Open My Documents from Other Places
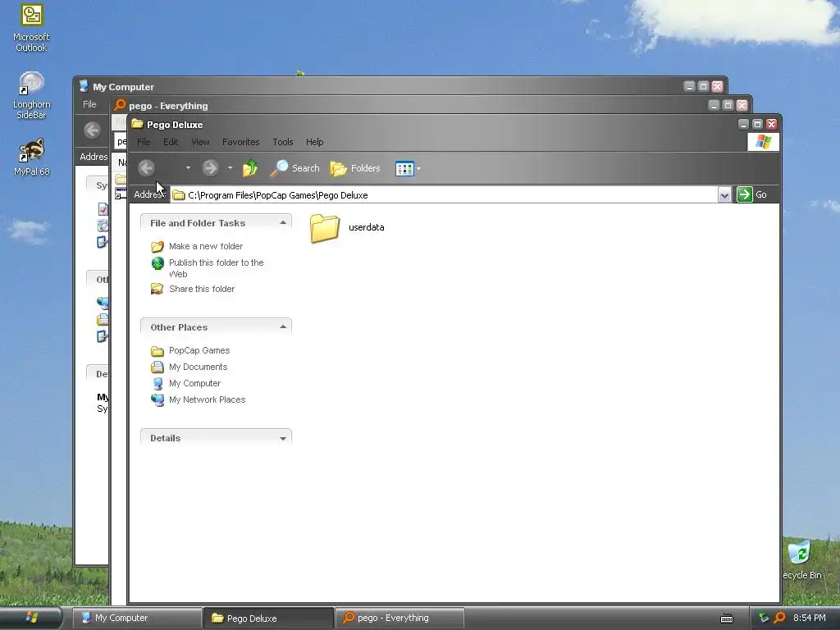This screenshot has width=840, height=630. tap(199, 367)
